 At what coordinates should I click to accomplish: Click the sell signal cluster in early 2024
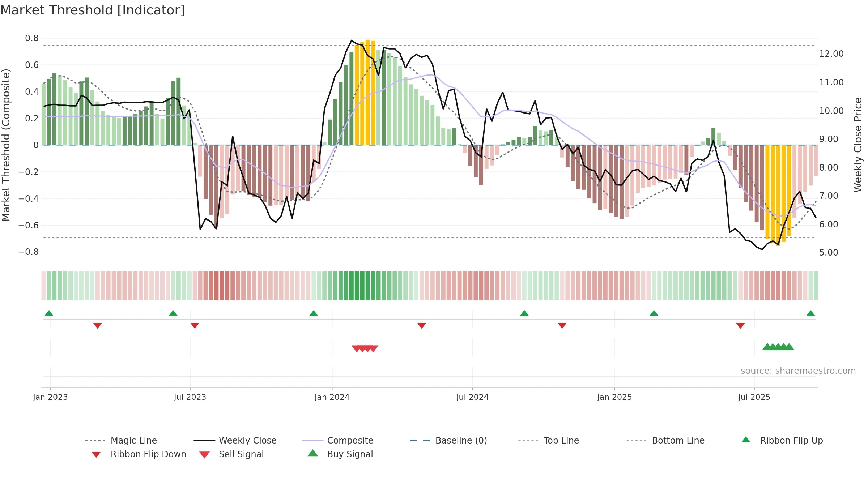(x=365, y=348)
